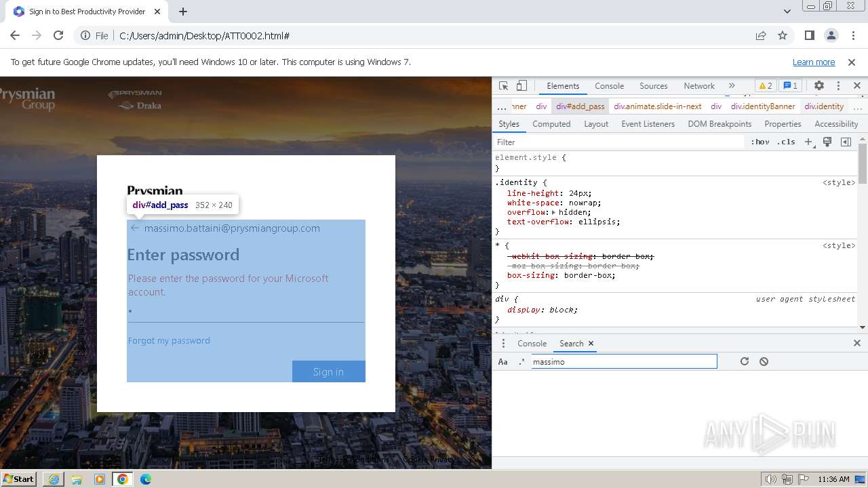Toggle .cls element classes panel
Viewport: 868px width, 488px height.
pyautogui.click(x=786, y=142)
